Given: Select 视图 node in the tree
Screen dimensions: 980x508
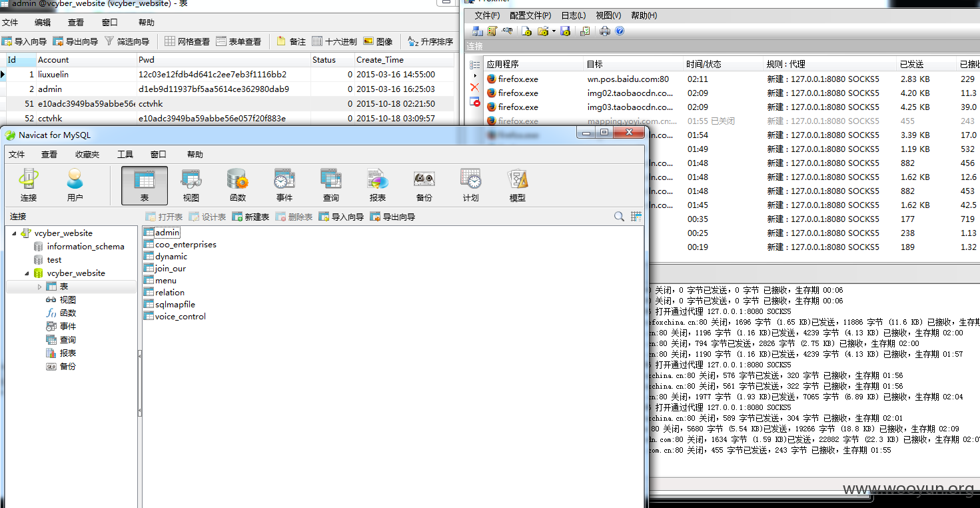Looking at the screenshot, I should coord(61,300).
